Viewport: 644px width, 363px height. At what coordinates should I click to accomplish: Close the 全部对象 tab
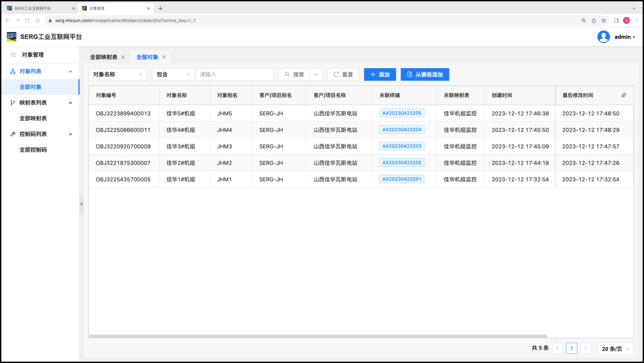164,57
